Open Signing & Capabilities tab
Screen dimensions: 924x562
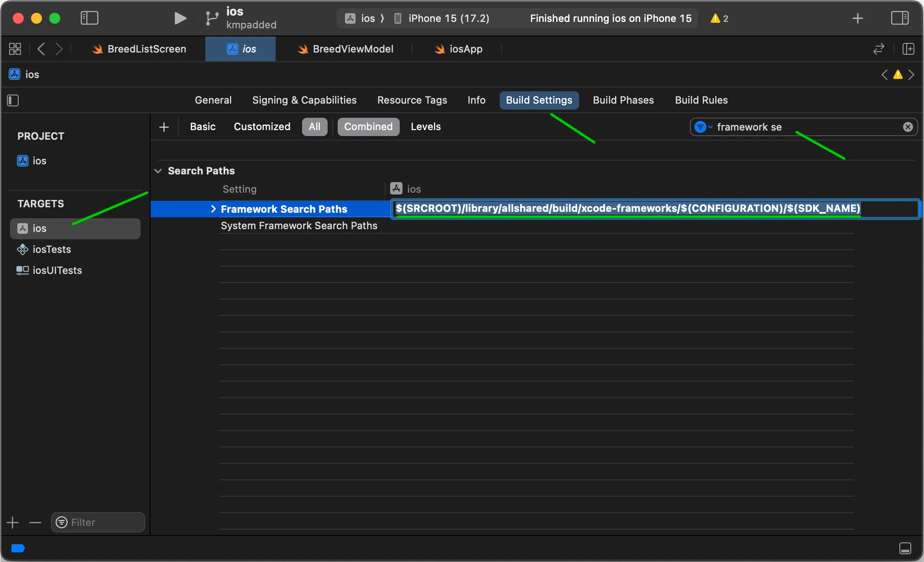click(304, 100)
